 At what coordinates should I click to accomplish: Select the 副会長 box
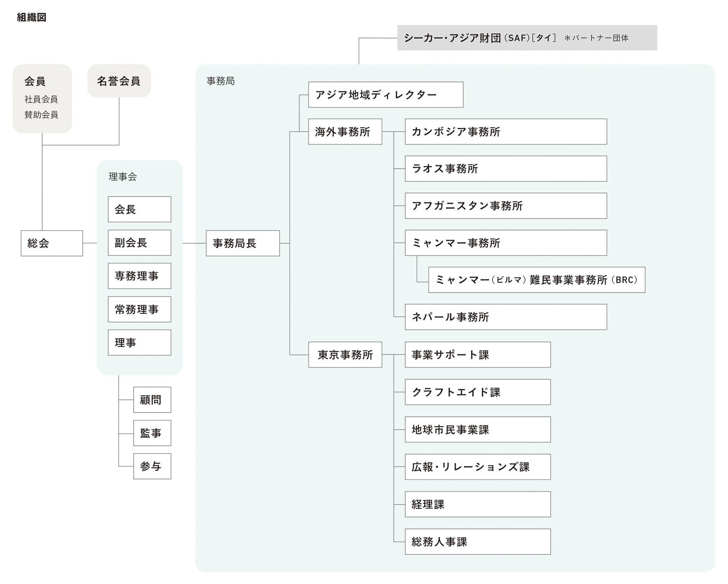click(x=139, y=243)
